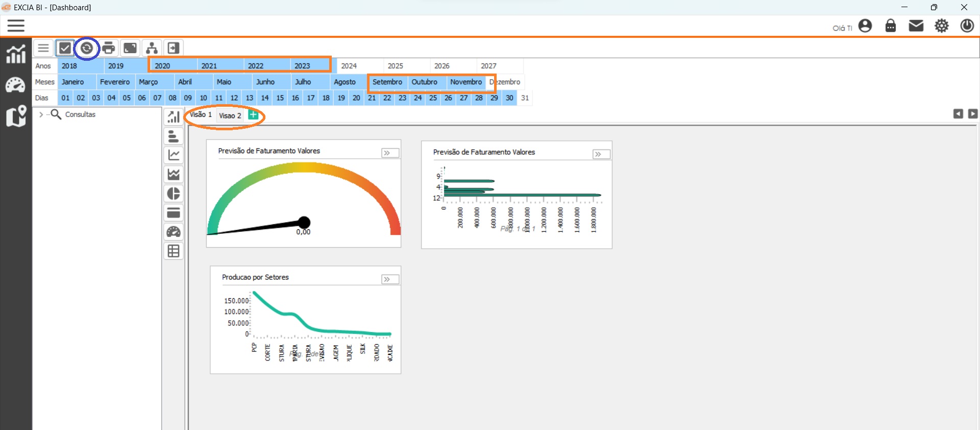Add a new view with plus button
The width and height of the screenshot is (980, 430).
pyautogui.click(x=253, y=115)
